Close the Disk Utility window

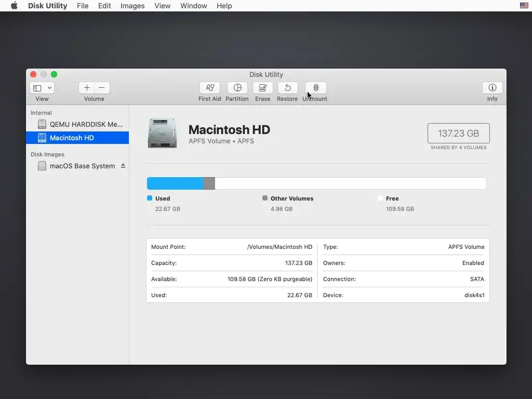pos(33,74)
